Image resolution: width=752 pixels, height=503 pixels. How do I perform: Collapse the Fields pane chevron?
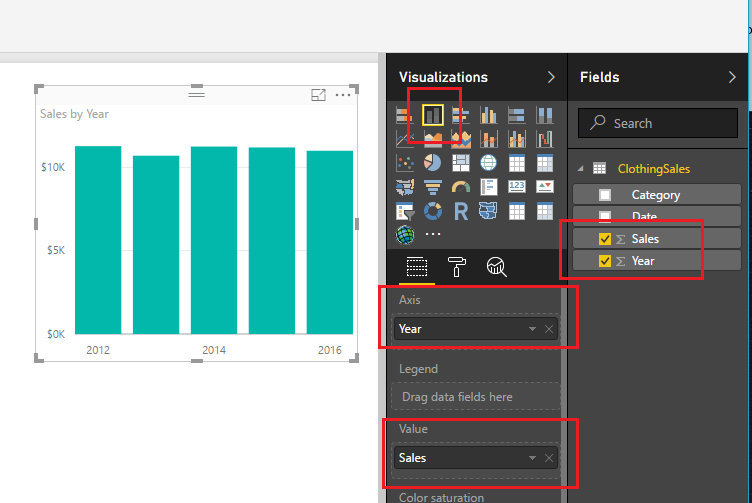pos(731,77)
